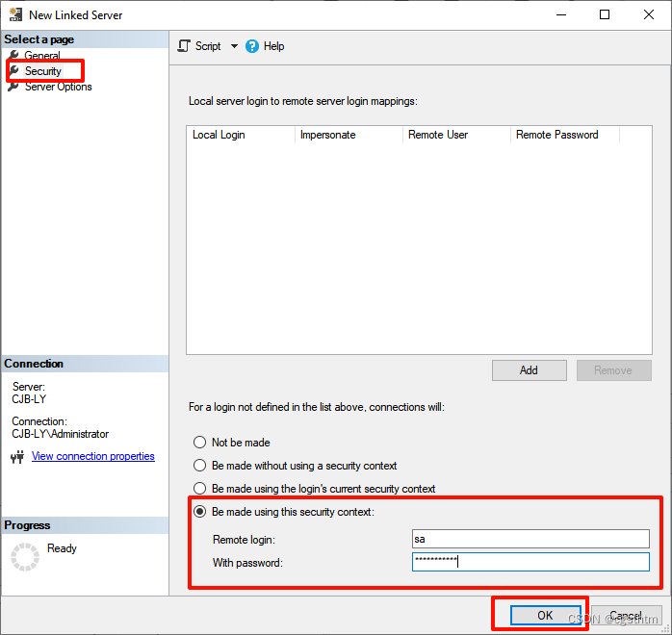Click the Script label in the toolbar
The image size is (672, 635).
click(208, 46)
